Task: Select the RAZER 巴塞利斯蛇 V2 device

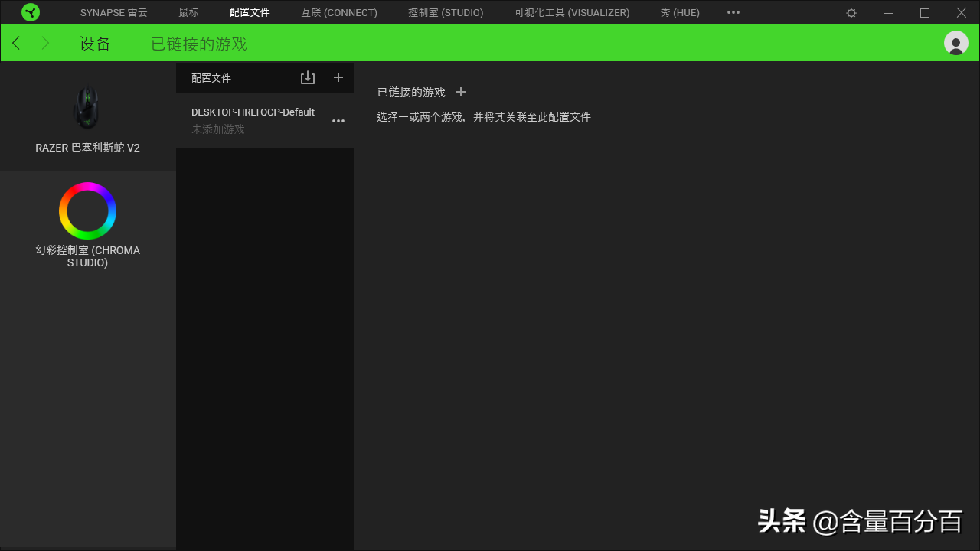Action: (87, 117)
